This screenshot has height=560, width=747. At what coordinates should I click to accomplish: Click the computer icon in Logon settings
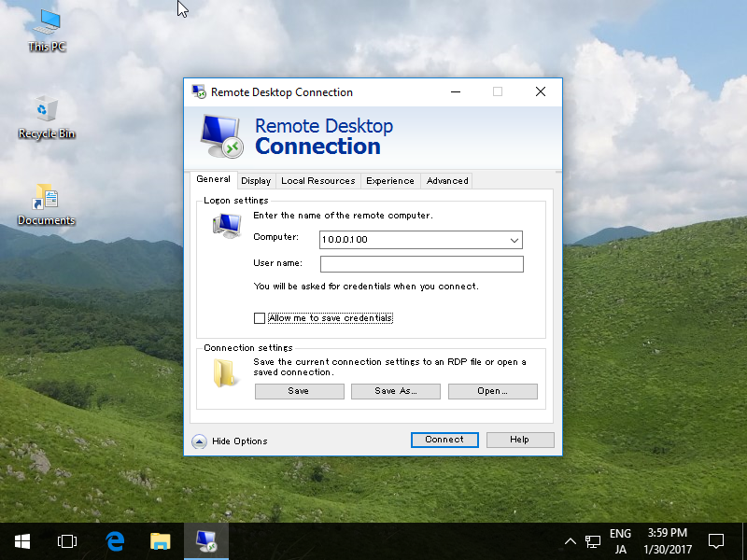[x=225, y=225]
